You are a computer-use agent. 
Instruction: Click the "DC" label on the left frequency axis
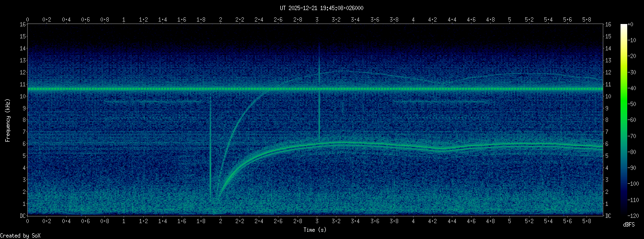(x=23, y=215)
